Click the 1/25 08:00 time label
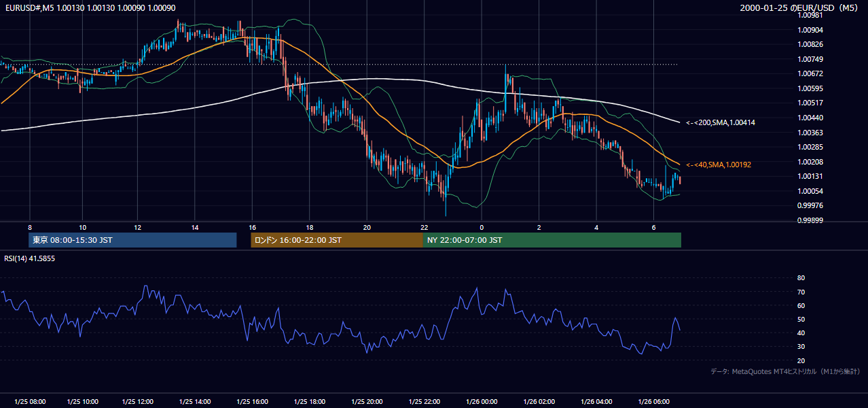This screenshot has height=408, width=868. click(29, 401)
